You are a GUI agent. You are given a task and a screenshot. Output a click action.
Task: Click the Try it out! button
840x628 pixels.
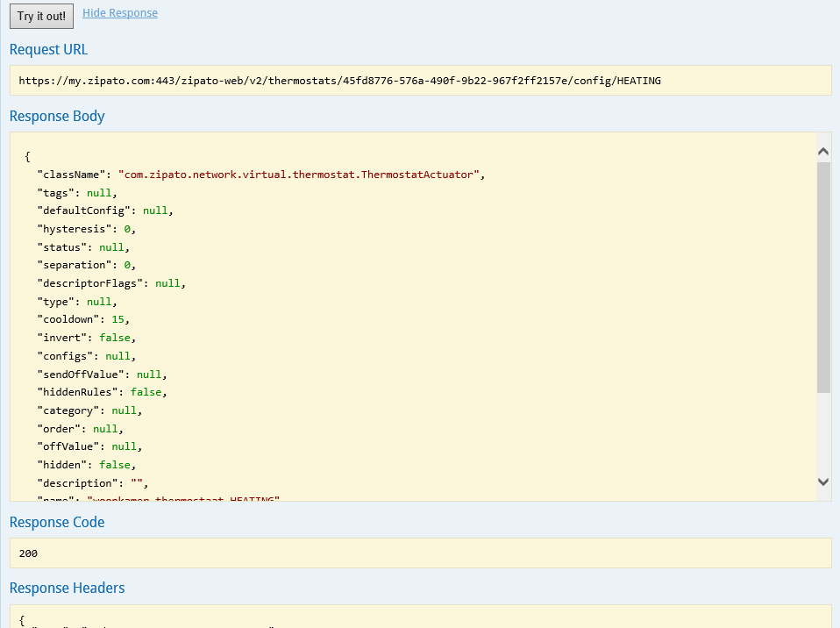[41, 17]
